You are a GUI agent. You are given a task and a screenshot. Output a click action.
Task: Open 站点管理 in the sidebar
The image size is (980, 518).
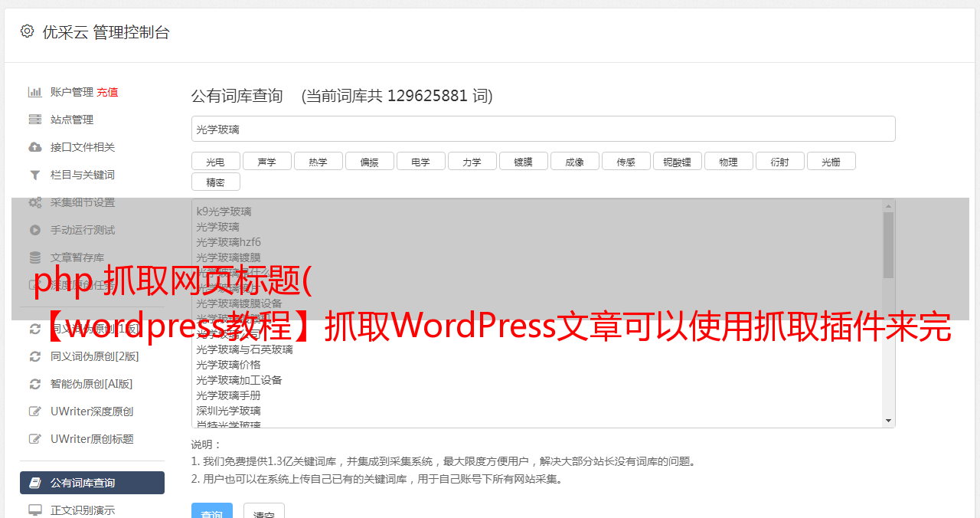(72, 120)
